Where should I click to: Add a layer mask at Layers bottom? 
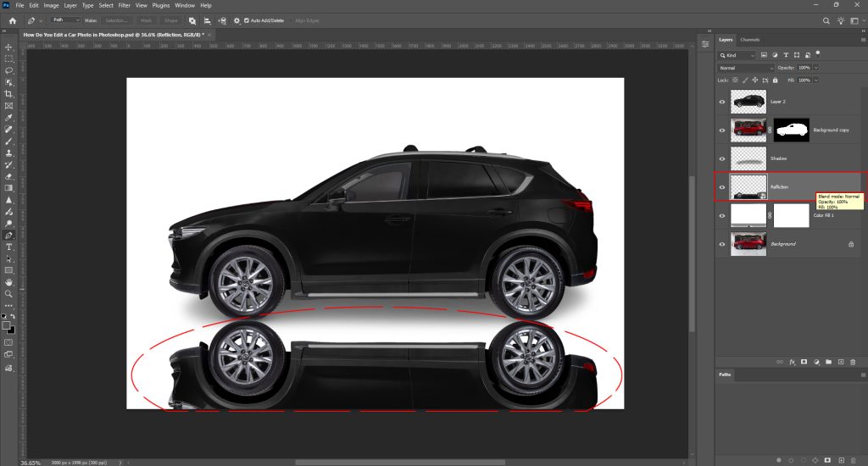coord(804,362)
